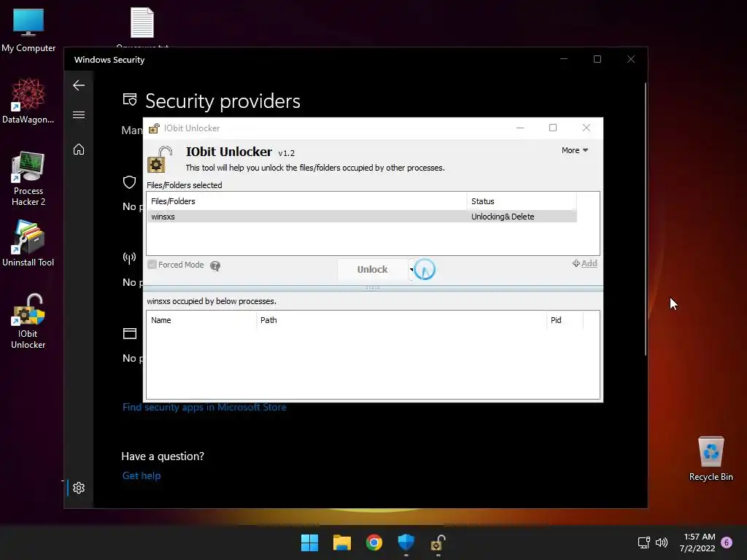Viewport: 747px width, 560px height.
Task: Open the Get help link
Action: [142, 475]
